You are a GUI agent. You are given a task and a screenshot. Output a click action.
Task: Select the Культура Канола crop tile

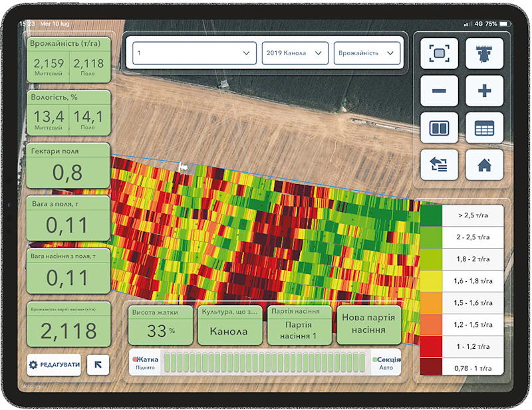pos(229,325)
